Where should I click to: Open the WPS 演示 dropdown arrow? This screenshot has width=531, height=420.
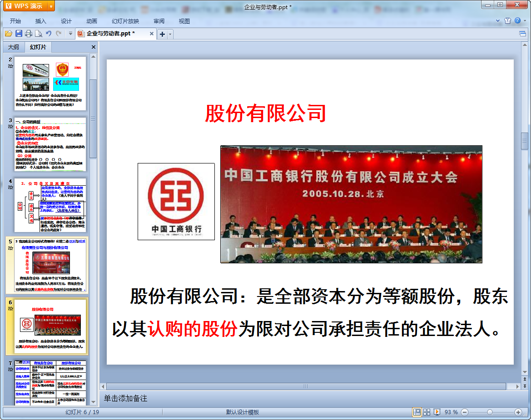click(x=51, y=6)
